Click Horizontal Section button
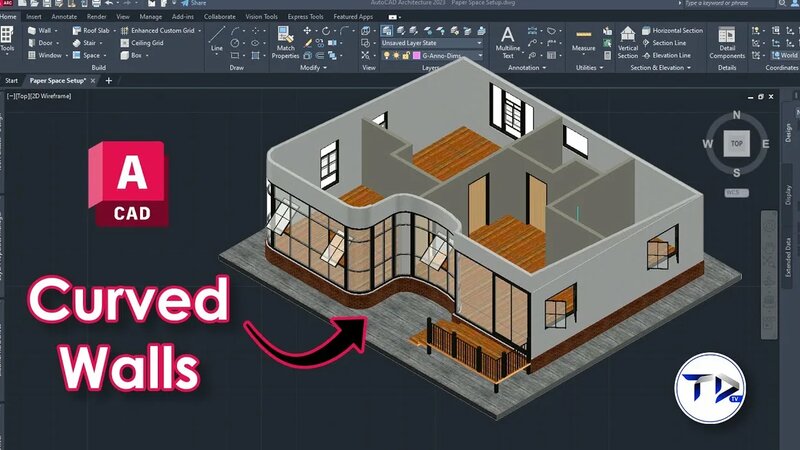Screen dimensions: 800x450 (x=672, y=31)
